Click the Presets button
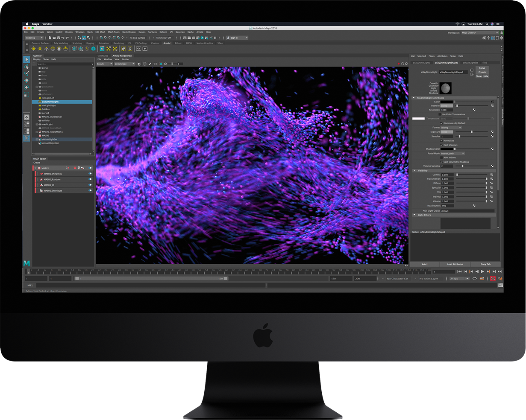Image resolution: width=526 pixels, height=420 pixels. (x=482, y=72)
